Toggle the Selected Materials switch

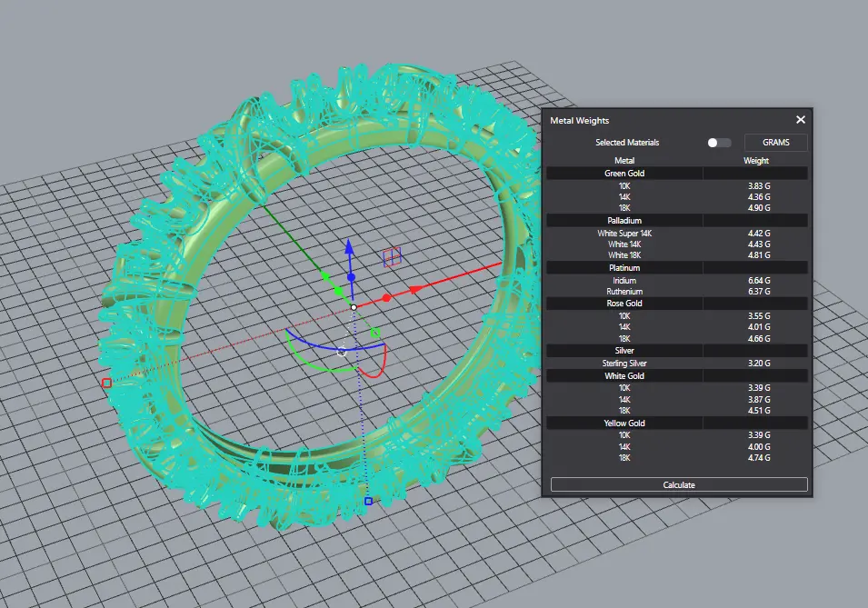pyautogui.click(x=719, y=143)
